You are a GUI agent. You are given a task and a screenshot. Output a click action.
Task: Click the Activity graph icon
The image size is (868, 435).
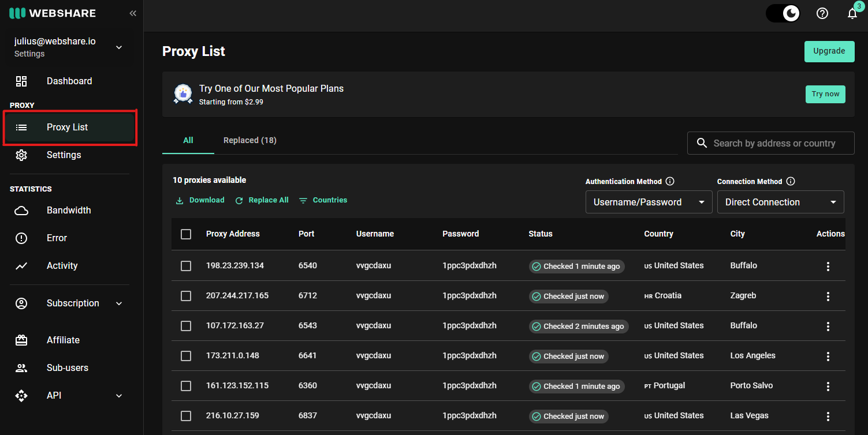pyautogui.click(x=21, y=266)
